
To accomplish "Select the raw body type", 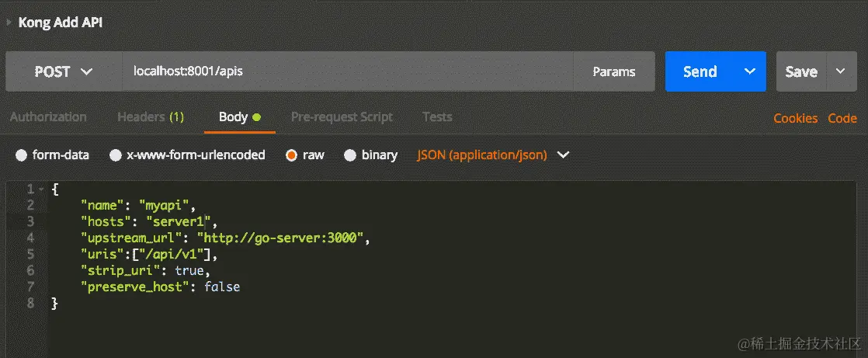I will pos(292,155).
